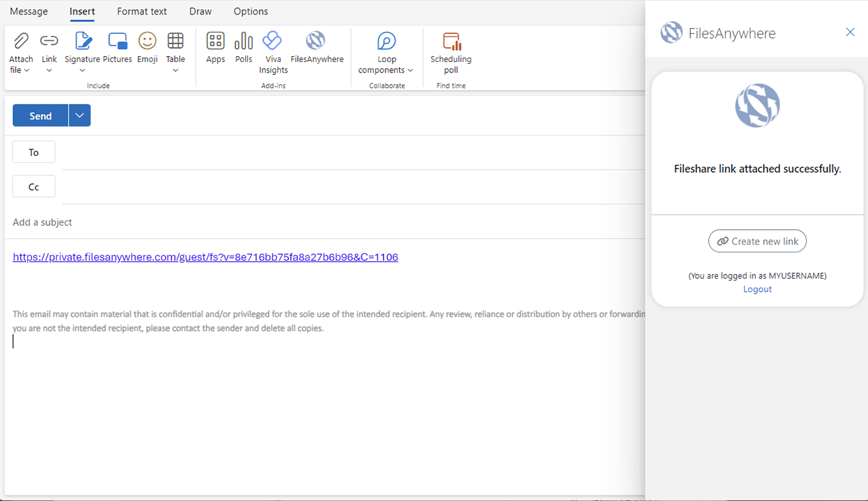Open send options arrow next to Send
868x501 pixels.
(x=80, y=115)
